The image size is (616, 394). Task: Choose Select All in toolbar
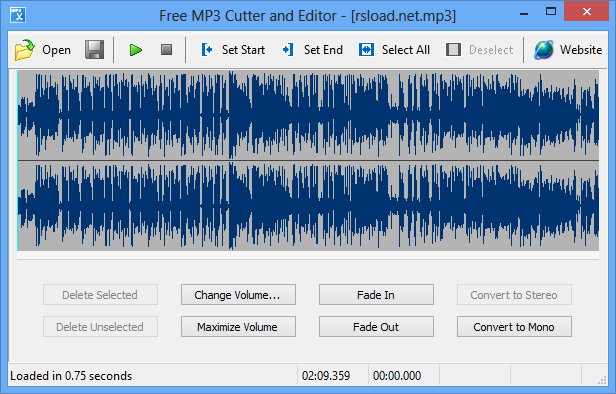(394, 50)
